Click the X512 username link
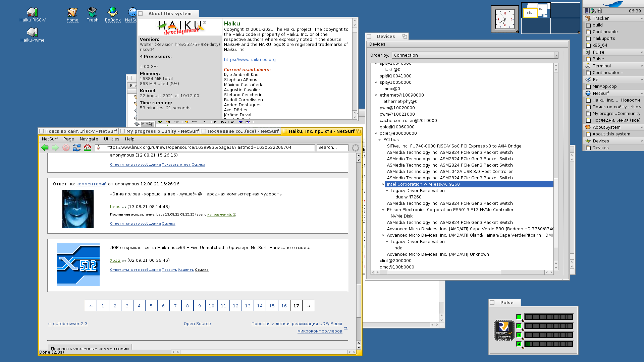644x362 pixels. pos(115,260)
